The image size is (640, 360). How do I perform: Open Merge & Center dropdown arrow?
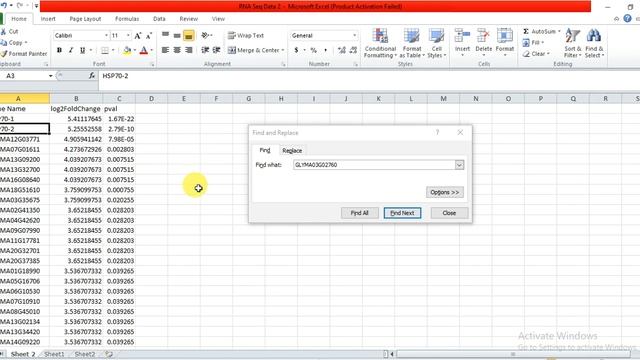point(283,50)
